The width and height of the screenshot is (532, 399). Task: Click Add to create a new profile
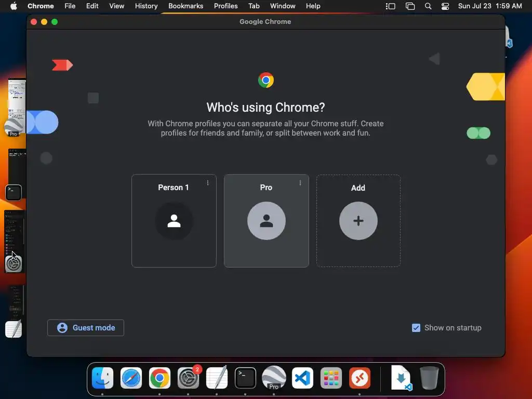pos(358,220)
